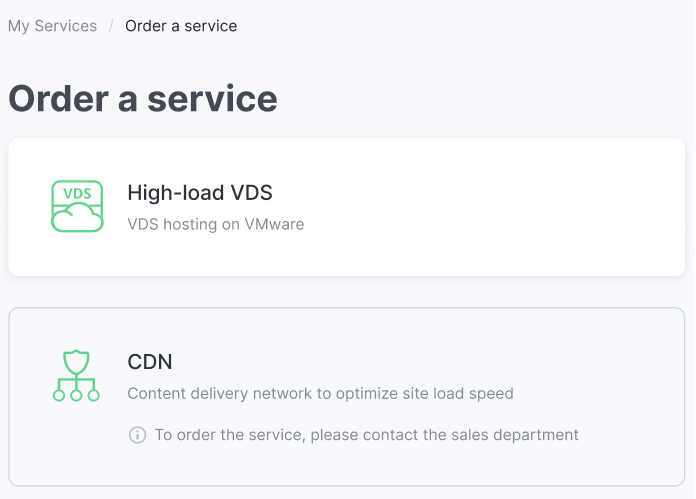Select the High-load VDS title
The height and width of the screenshot is (499, 696).
(200, 193)
